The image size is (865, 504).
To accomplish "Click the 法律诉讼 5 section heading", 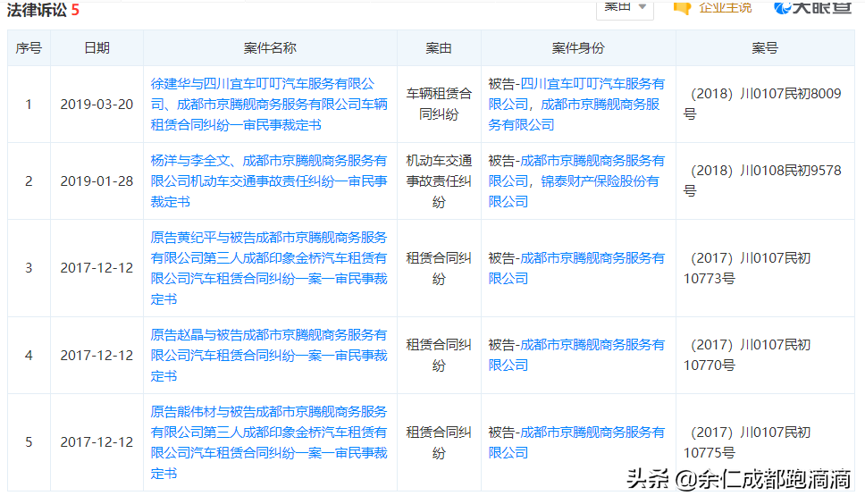I will click(43, 10).
